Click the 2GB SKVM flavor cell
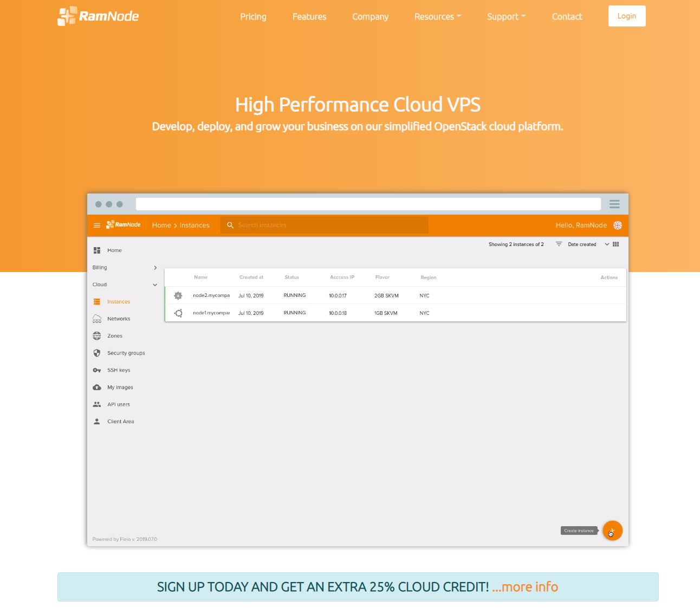Screen dimensions: 700x614 [386, 296]
